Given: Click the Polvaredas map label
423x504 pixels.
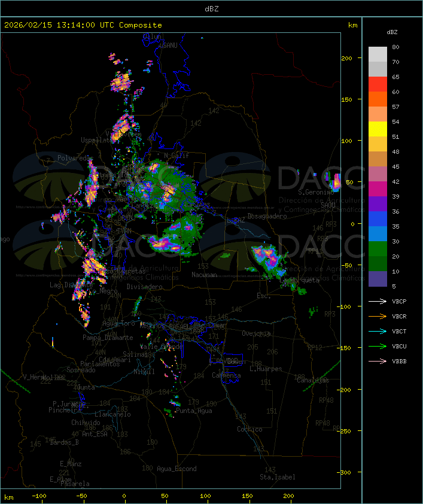Looking at the screenshot, I should (x=75, y=158).
